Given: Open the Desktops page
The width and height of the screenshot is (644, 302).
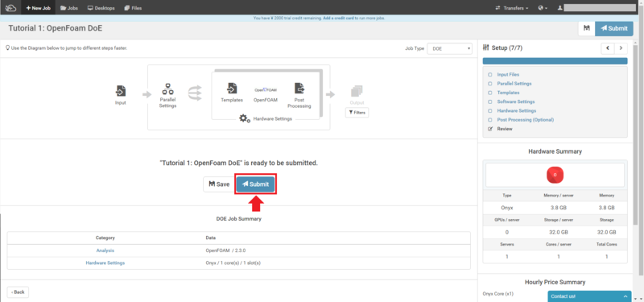Looking at the screenshot, I should click(101, 8).
